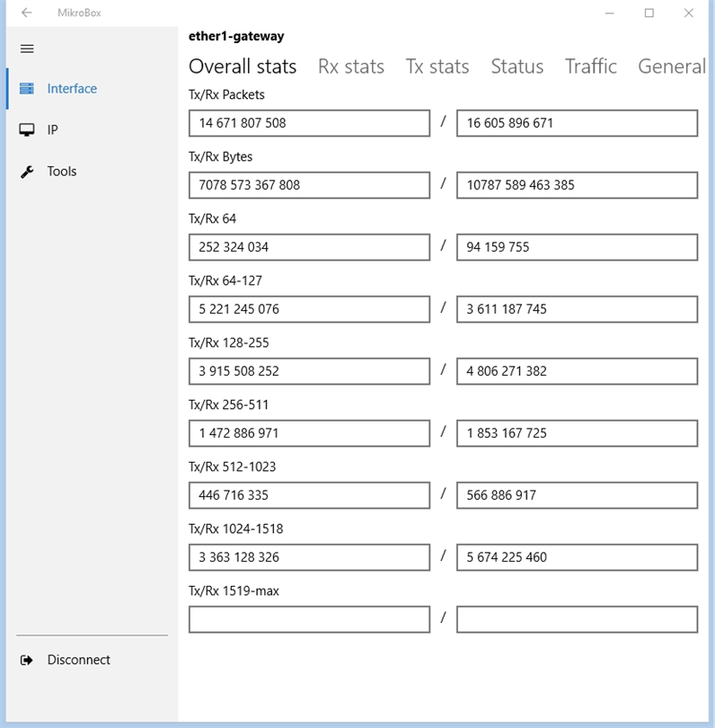The width and height of the screenshot is (715, 728).
Task: Select the General tab
Action: [671, 67]
